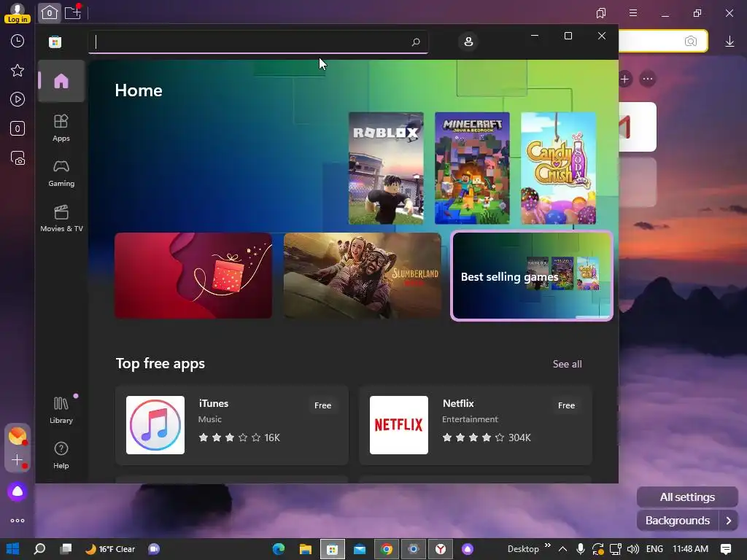Viewport: 747px width, 560px height.
Task: Open the browser History clock icon
Action: click(x=18, y=41)
